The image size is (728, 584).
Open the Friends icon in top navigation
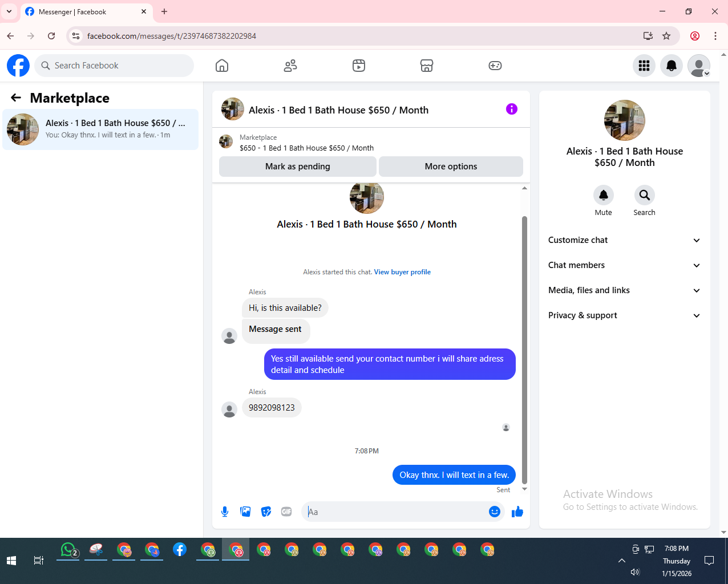(290, 66)
